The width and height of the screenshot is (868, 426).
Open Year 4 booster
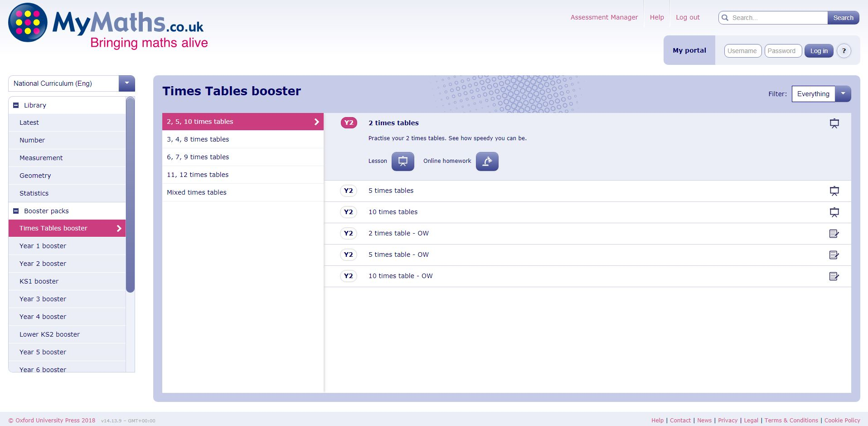coord(67,317)
